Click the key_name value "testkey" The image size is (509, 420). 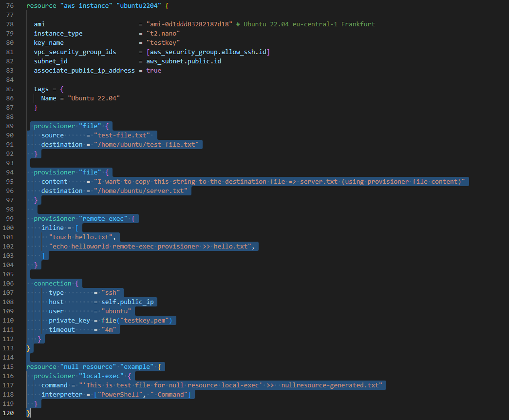coord(163,42)
